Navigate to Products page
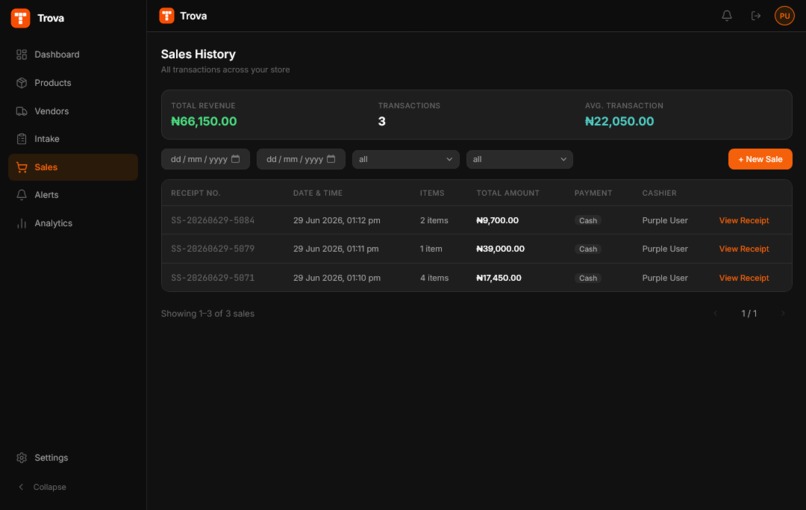The width and height of the screenshot is (806, 510). pyautogui.click(x=73, y=83)
